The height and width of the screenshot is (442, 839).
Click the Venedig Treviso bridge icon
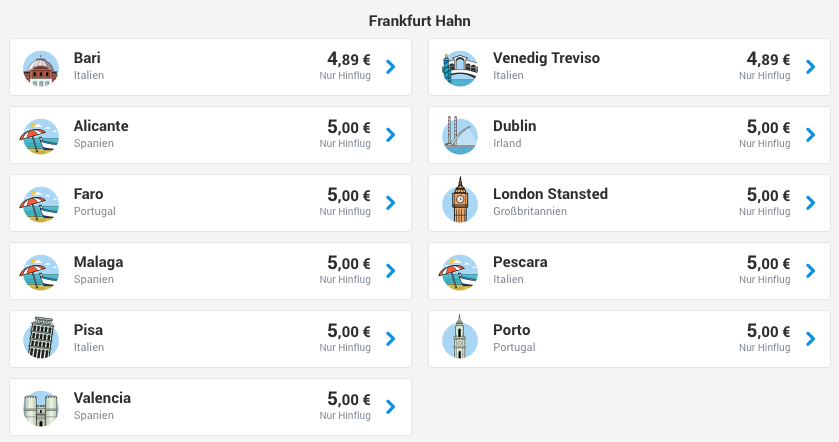coord(460,68)
